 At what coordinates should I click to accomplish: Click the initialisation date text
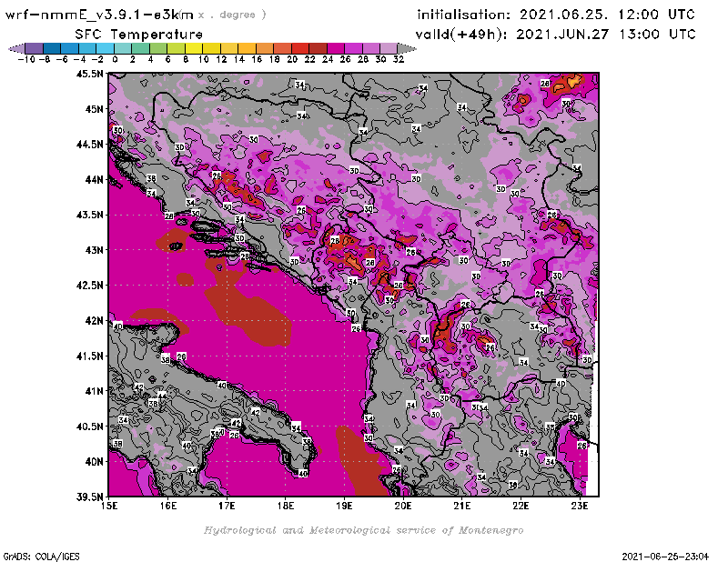(x=555, y=15)
